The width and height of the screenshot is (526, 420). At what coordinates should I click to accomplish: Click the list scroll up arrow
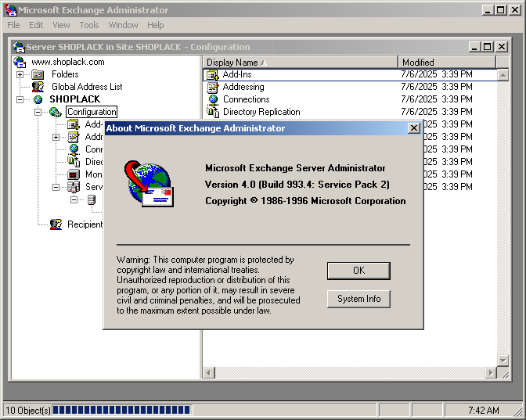click(x=503, y=75)
